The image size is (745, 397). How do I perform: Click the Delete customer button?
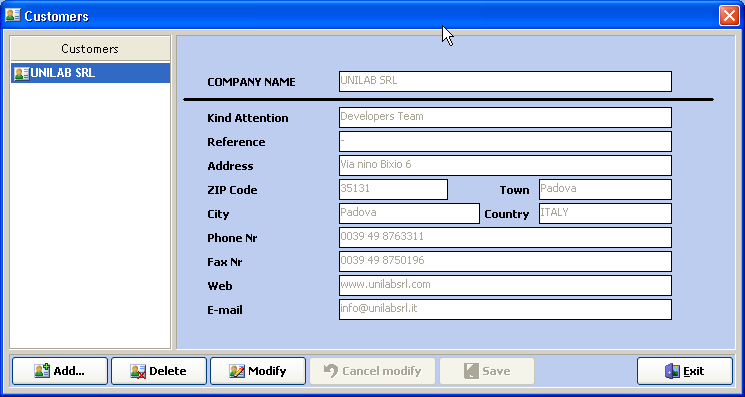click(159, 371)
